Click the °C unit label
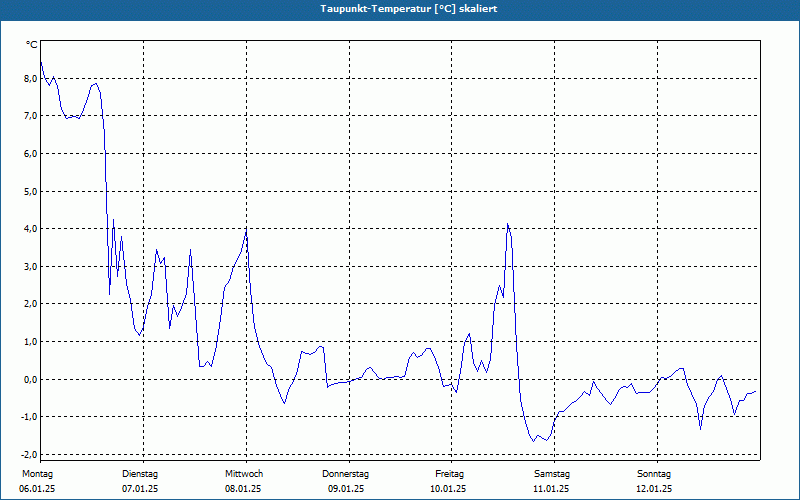 pyautogui.click(x=32, y=45)
